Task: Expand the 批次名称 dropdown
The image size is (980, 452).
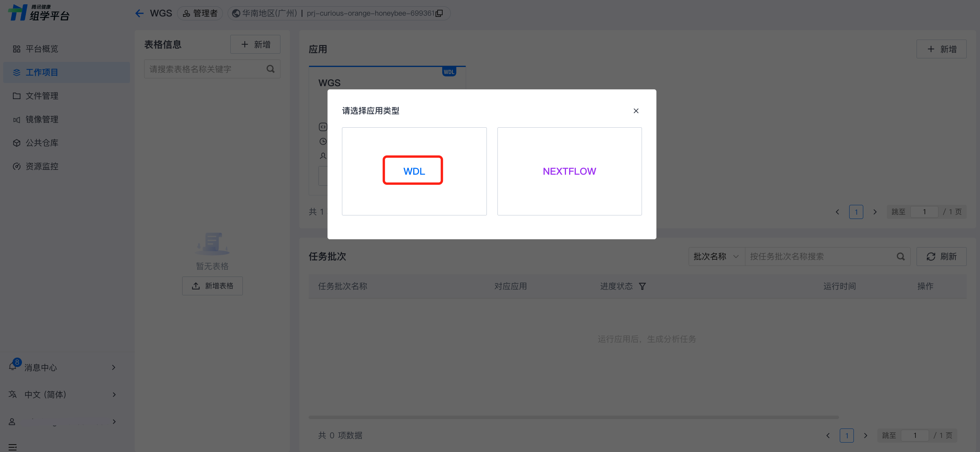Action: coord(716,257)
